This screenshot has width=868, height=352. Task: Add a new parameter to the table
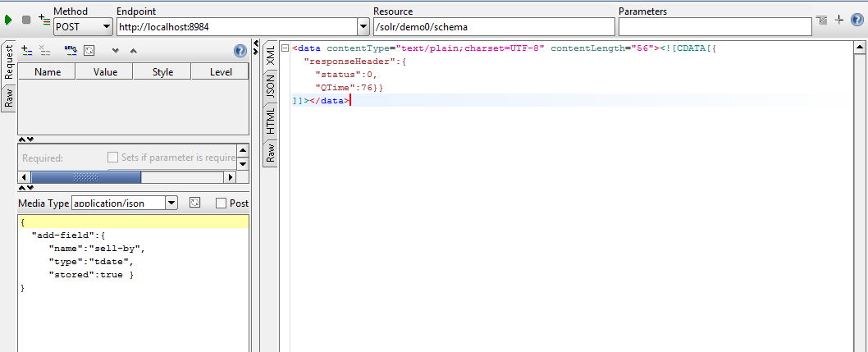click(x=26, y=50)
